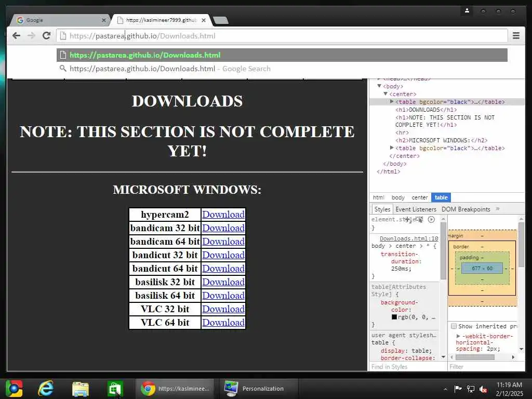Click the Find in Styles field

[408, 367]
